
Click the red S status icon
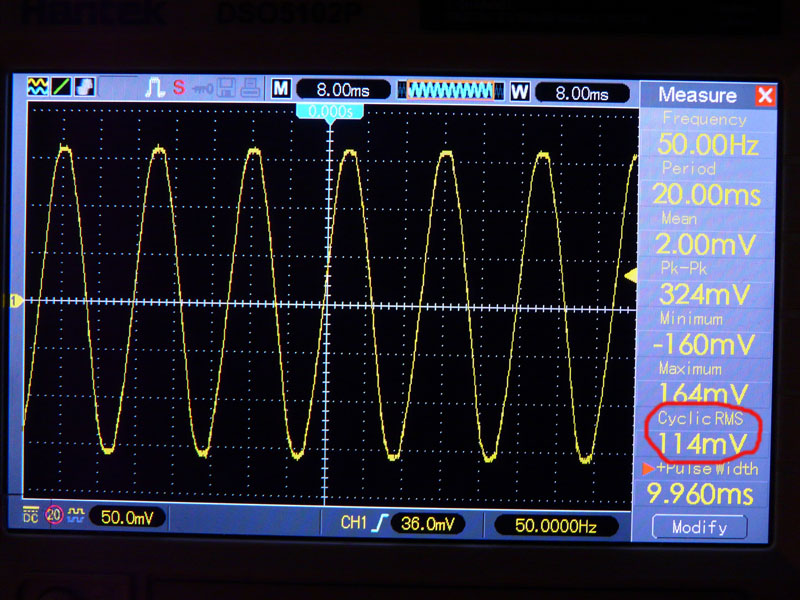point(179,88)
